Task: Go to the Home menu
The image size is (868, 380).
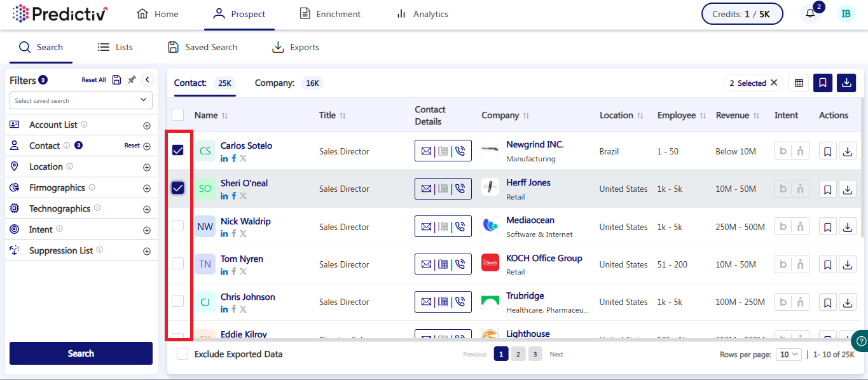Action: point(157,14)
